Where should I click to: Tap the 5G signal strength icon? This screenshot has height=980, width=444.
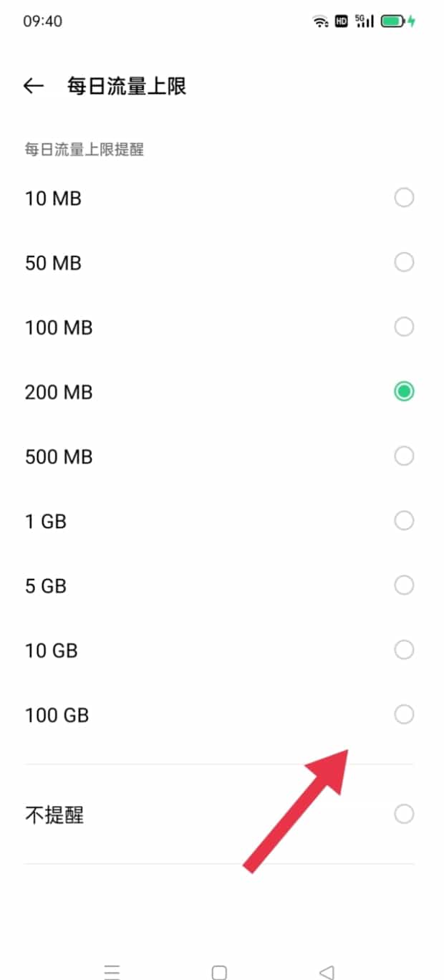pyautogui.click(x=365, y=21)
